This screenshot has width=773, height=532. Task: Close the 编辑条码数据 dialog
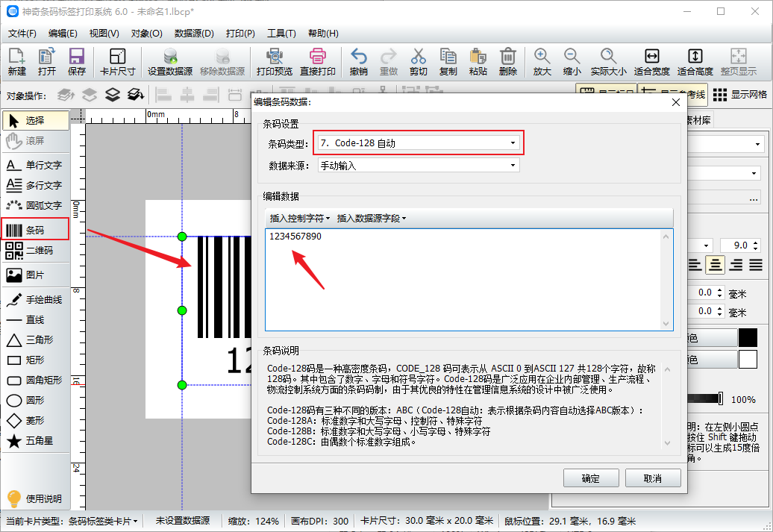676,102
